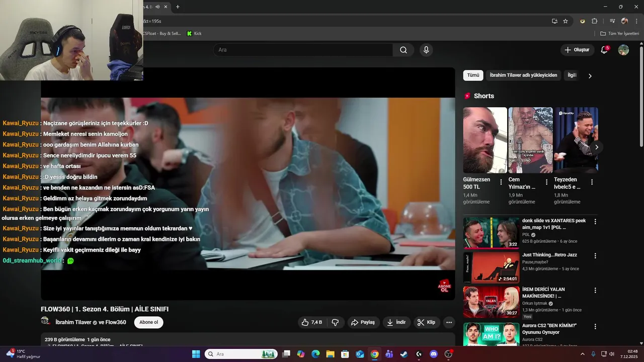
Task: Open Cem Yılmaz'ın short thumbnail
Action: pos(530,140)
